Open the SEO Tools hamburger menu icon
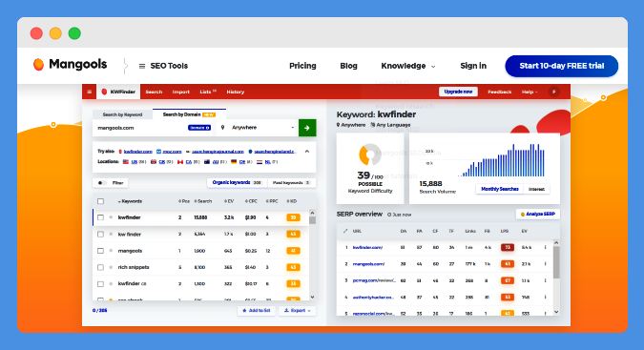 (x=142, y=66)
